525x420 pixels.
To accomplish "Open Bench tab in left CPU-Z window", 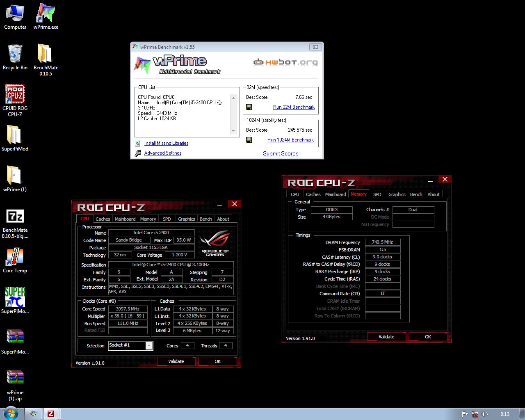I will coord(206,219).
